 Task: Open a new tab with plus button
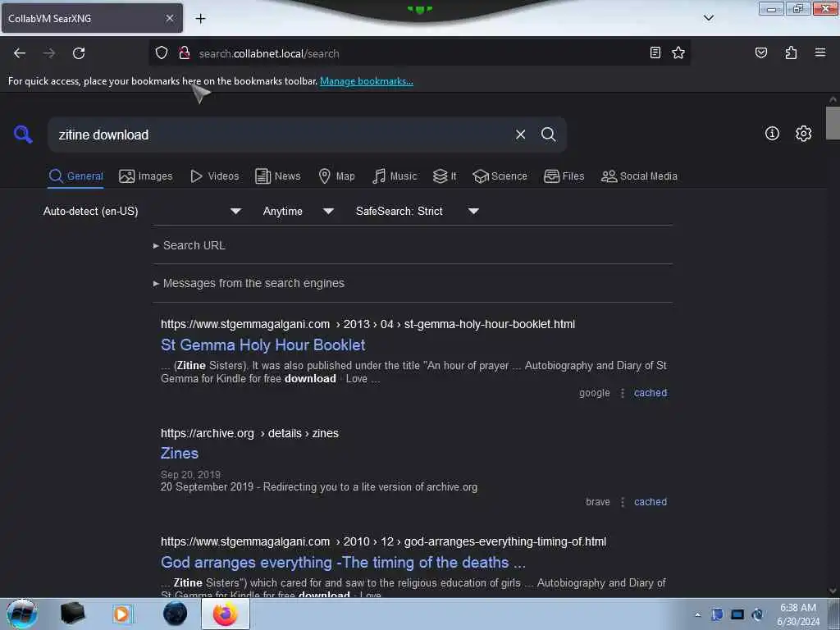tap(200, 19)
